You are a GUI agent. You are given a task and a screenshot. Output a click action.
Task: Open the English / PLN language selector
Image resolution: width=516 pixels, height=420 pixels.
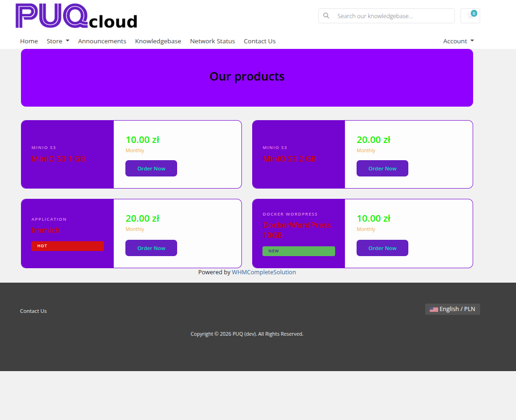coord(452,309)
